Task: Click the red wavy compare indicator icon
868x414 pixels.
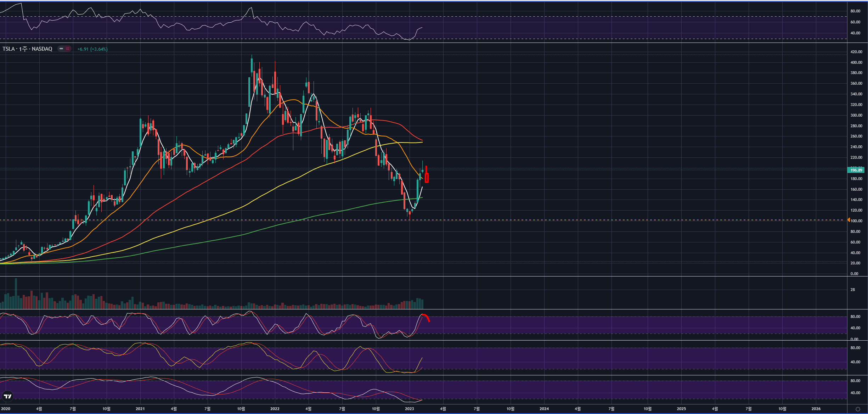Action: point(67,49)
